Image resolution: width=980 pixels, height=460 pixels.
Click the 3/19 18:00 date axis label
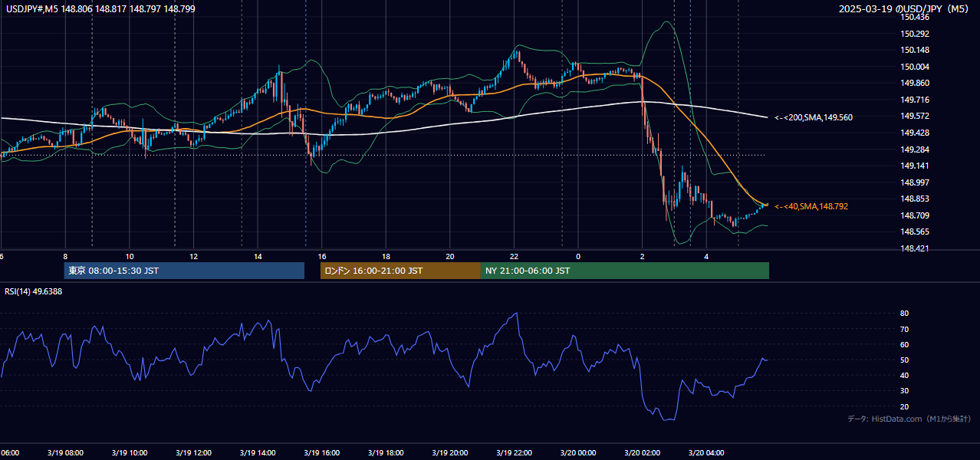pyautogui.click(x=385, y=453)
